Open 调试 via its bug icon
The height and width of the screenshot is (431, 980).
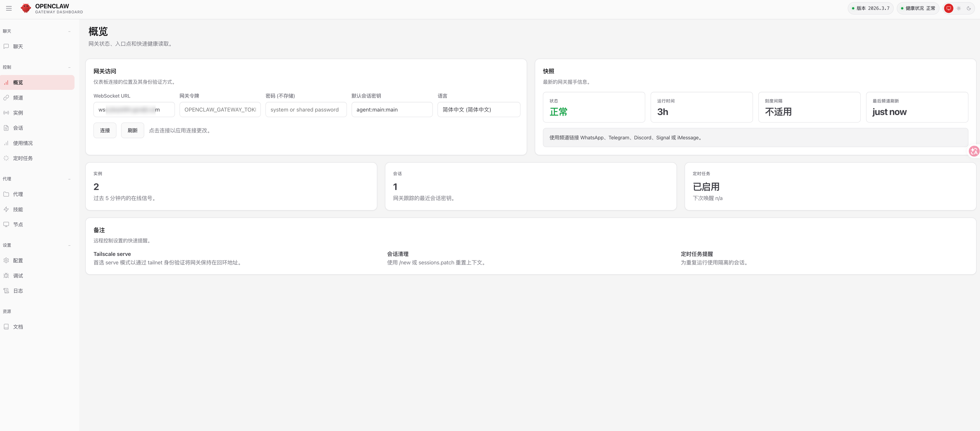(6, 276)
